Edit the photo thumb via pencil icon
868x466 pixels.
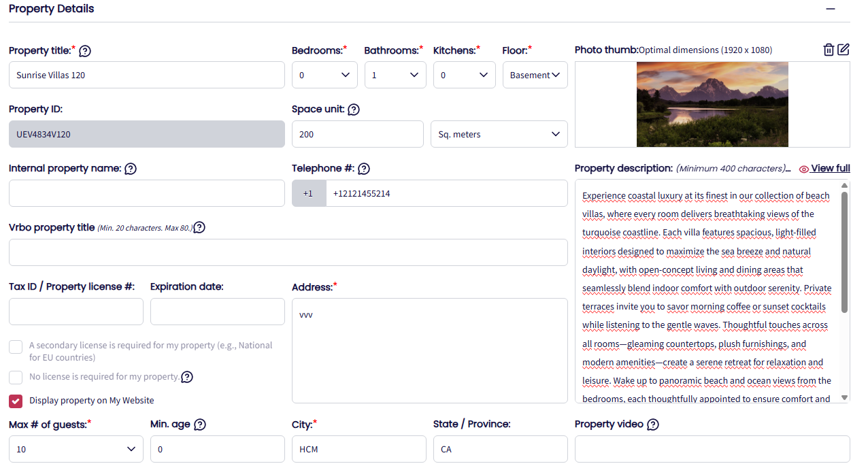point(844,50)
